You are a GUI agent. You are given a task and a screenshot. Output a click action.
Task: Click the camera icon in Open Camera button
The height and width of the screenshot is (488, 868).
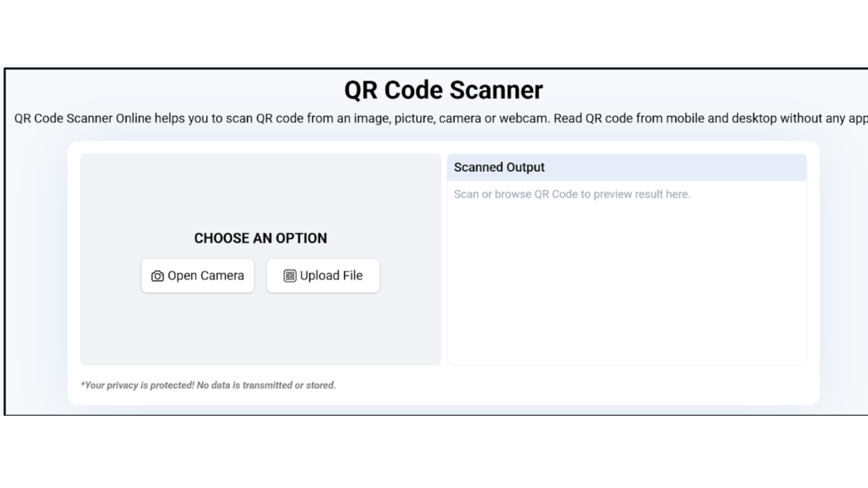click(156, 276)
